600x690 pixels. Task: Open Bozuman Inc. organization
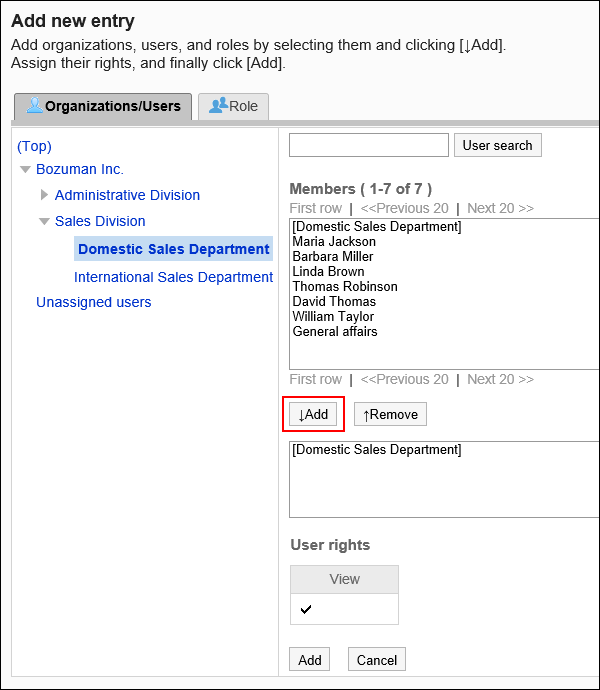point(80,169)
